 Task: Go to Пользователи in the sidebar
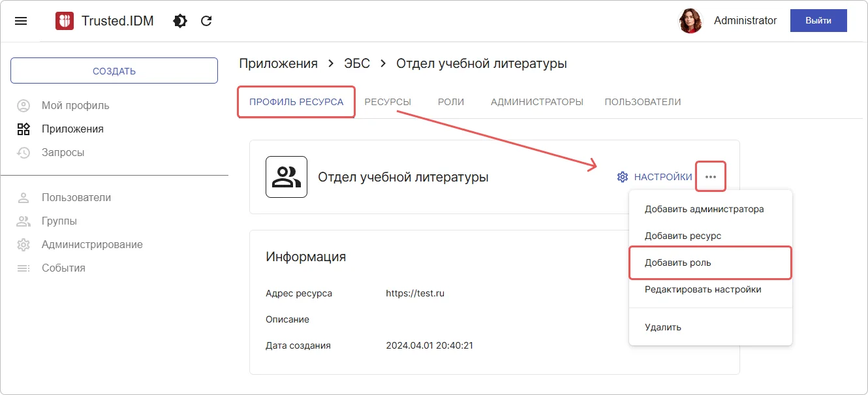click(x=76, y=197)
